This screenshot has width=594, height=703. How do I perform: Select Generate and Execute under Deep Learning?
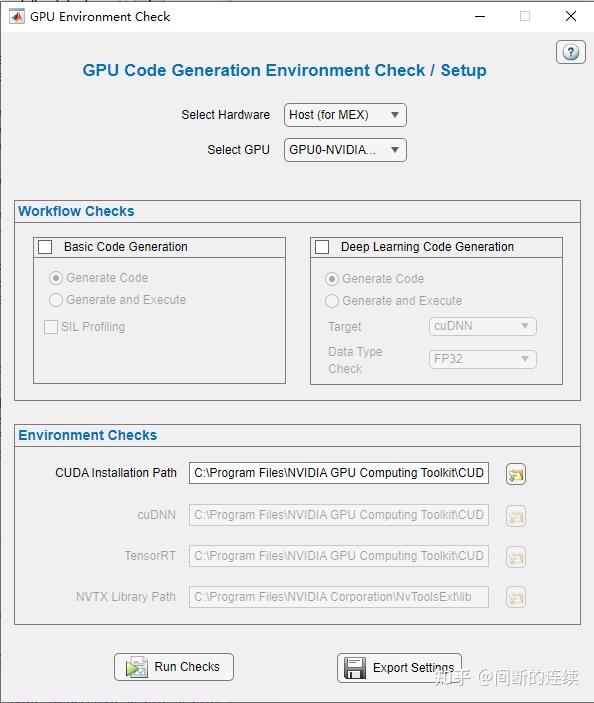point(332,301)
